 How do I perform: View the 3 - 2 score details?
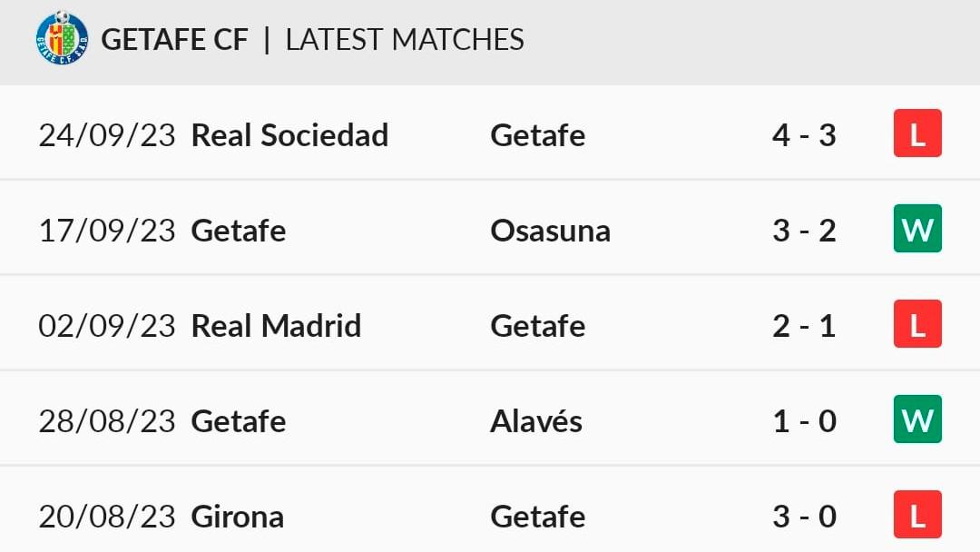coord(804,231)
